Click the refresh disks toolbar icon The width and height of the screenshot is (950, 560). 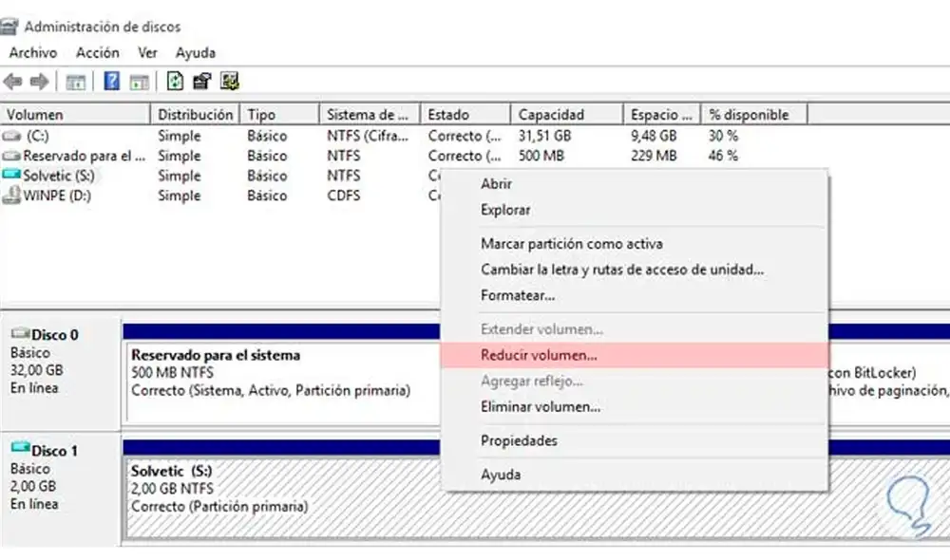176,81
